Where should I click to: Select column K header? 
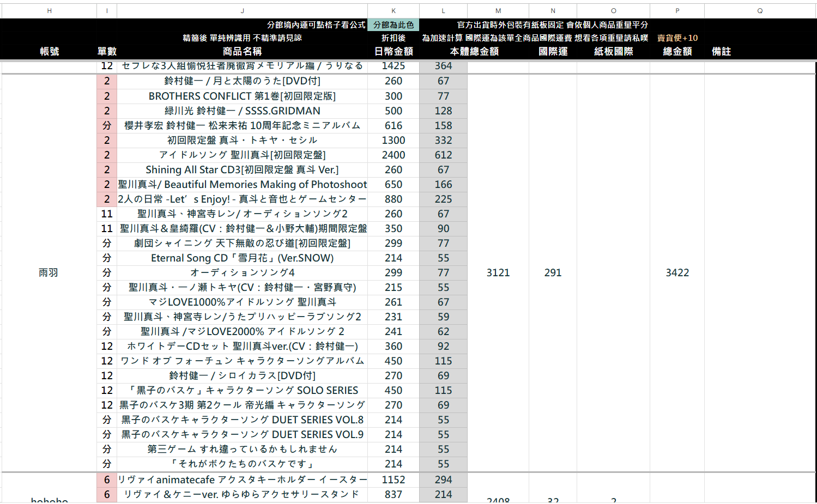[394, 11]
